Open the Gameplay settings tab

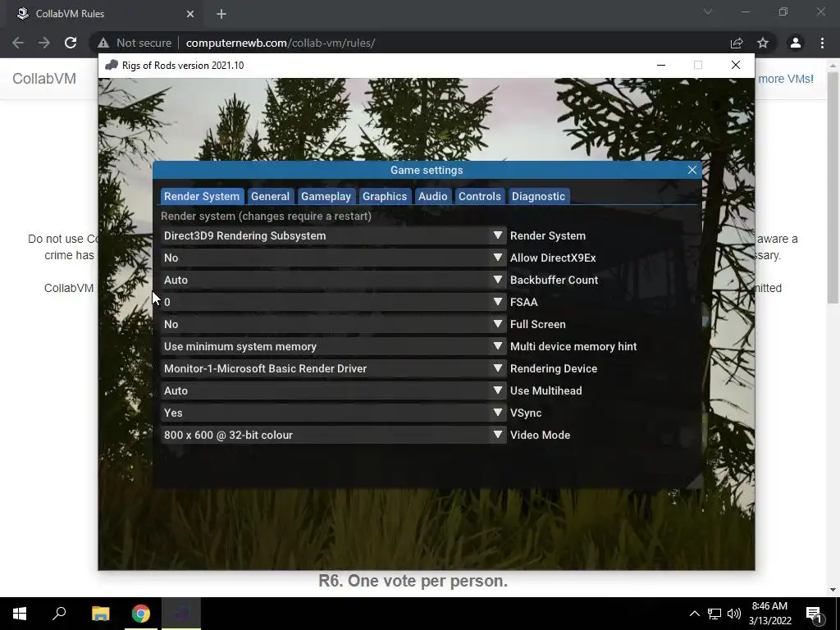point(326,197)
